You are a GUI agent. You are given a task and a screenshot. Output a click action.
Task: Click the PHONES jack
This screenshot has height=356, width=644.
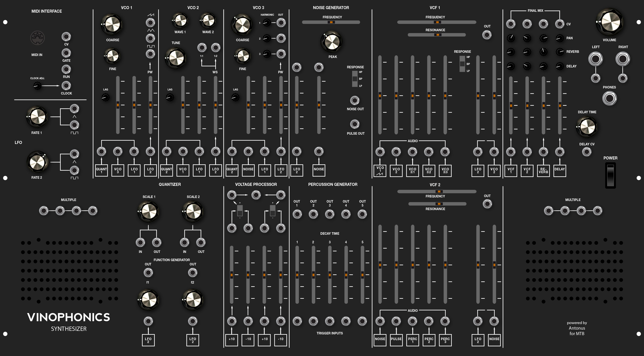610,98
